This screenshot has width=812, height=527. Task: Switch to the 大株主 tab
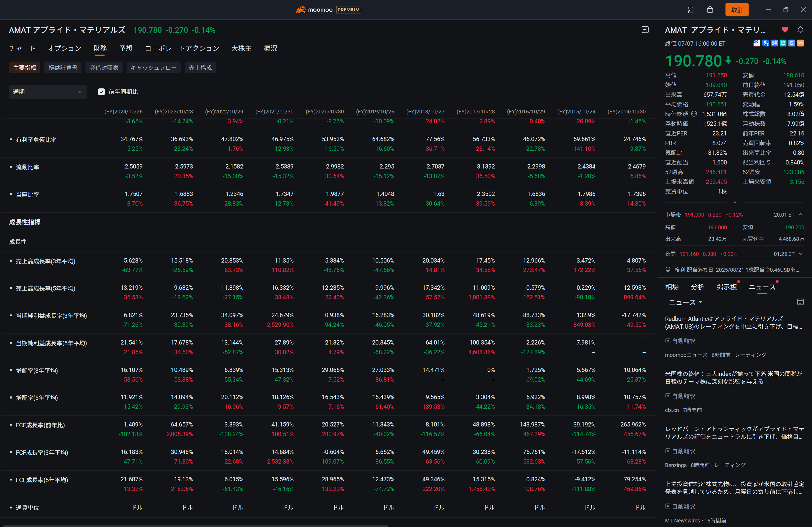(x=242, y=48)
